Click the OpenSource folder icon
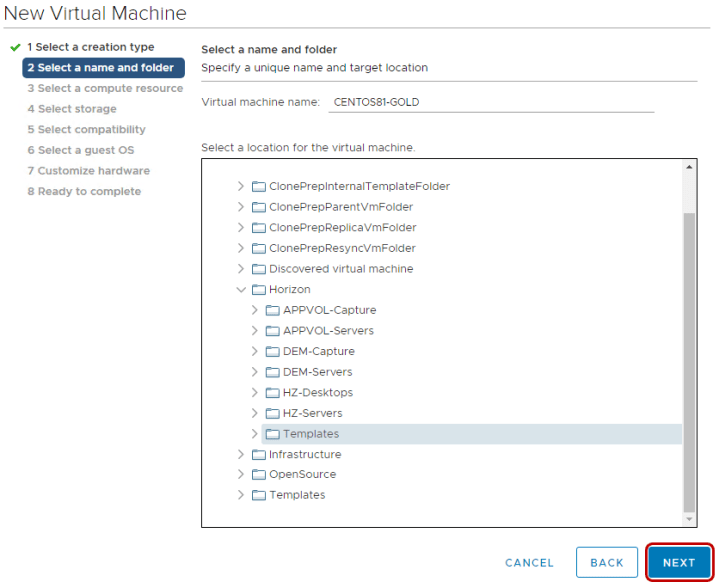The image size is (719, 588). (258, 475)
